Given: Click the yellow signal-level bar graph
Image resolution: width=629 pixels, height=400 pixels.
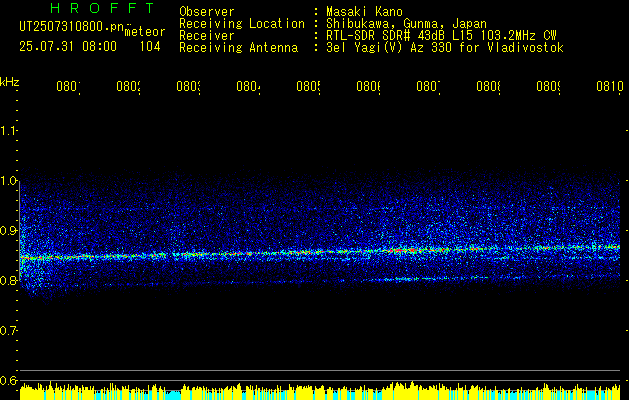Looking at the screenshot, I should click(320, 391).
